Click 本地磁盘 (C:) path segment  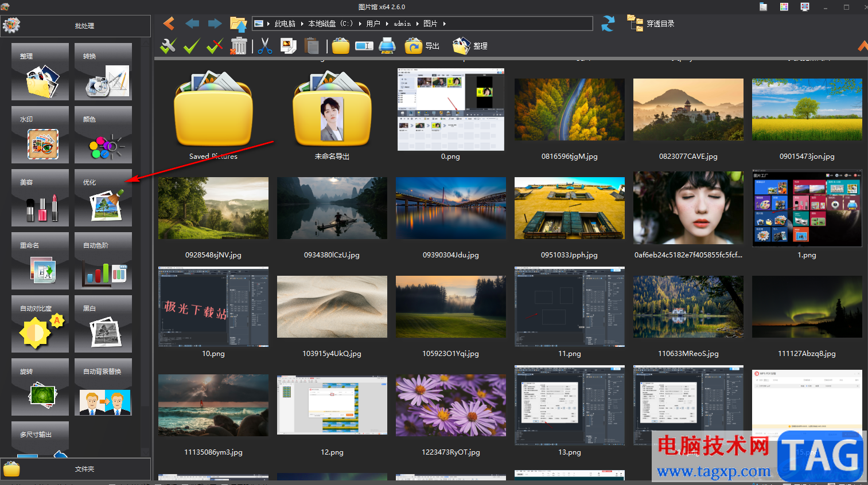[330, 24]
